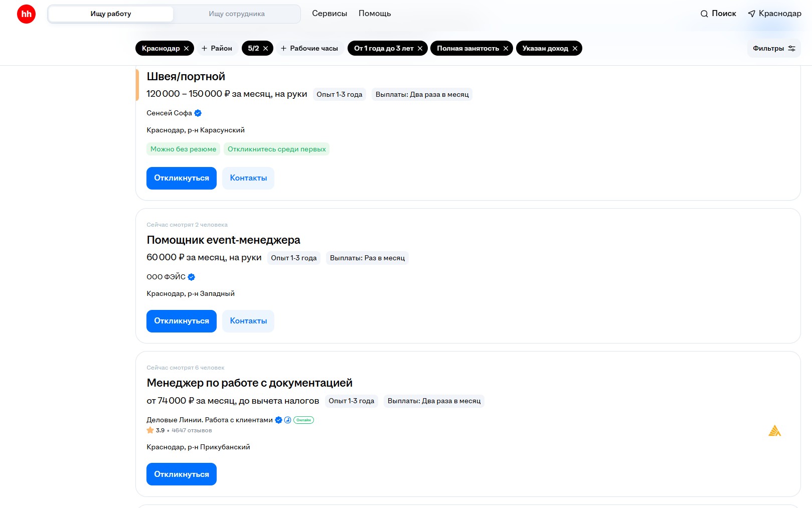Open the "Помощь" menu

click(x=375, y=14)
